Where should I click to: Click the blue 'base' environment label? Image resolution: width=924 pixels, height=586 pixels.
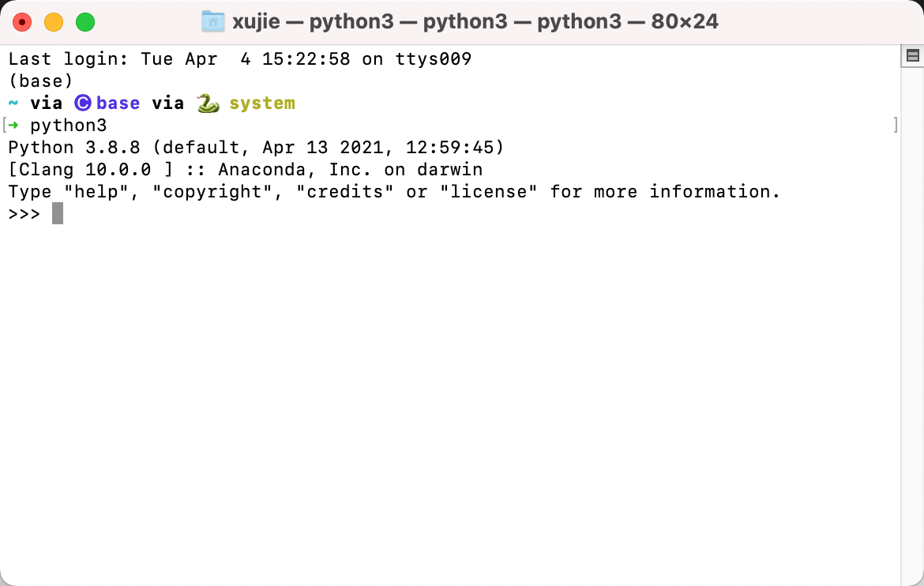119,103
